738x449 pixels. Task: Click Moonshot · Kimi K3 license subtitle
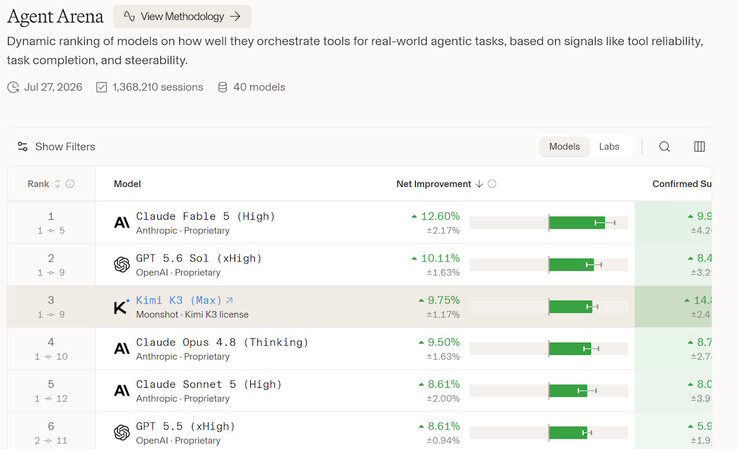tap(192, 314)
